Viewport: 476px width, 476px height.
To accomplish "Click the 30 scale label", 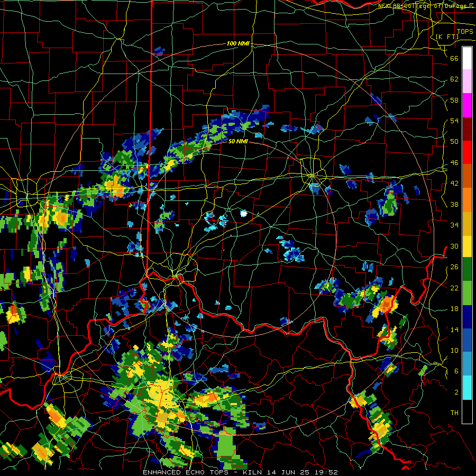I will [454, 246].
